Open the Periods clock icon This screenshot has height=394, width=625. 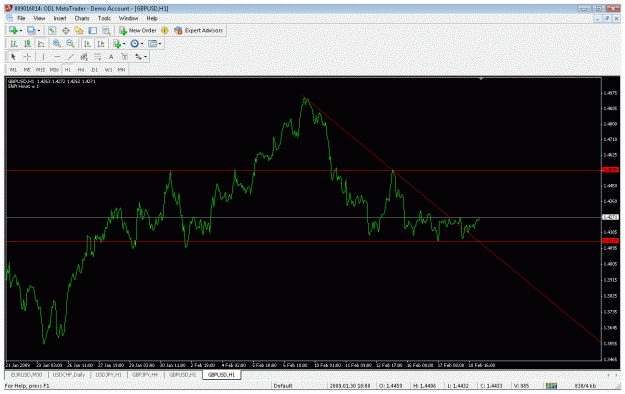[135, 44]
